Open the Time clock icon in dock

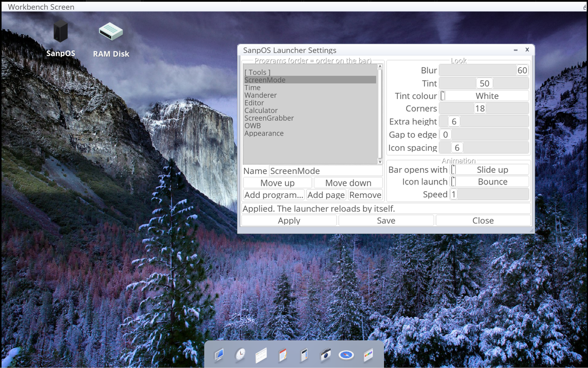pyautogui.click(x=240, y=355)
